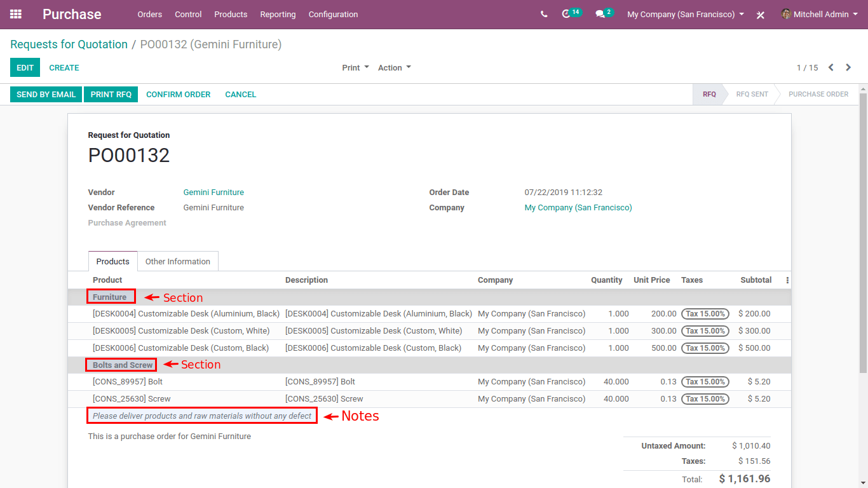Click the page vertical scrollbar
868x488 pixels.
(863, 232)
